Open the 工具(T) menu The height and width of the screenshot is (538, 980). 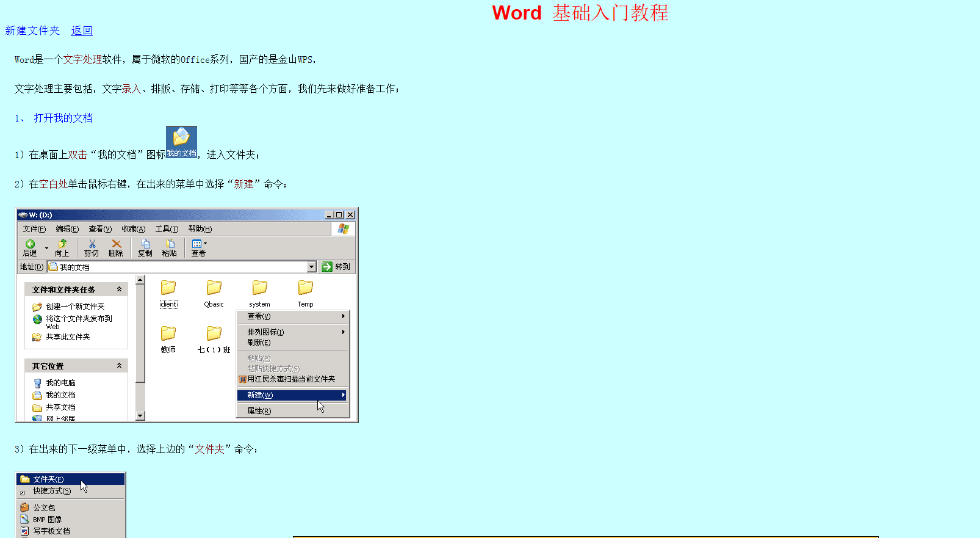(x=167, y=229)
